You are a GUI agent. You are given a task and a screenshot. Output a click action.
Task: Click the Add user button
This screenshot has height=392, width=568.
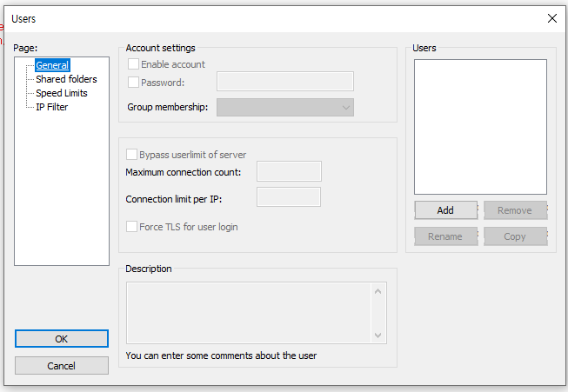pos(445,210)
